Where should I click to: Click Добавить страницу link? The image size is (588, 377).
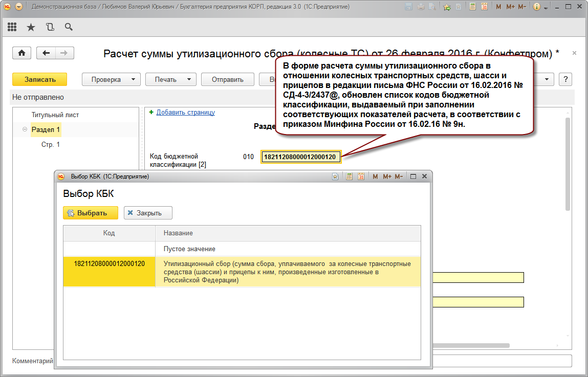click(x=185, y=113)
